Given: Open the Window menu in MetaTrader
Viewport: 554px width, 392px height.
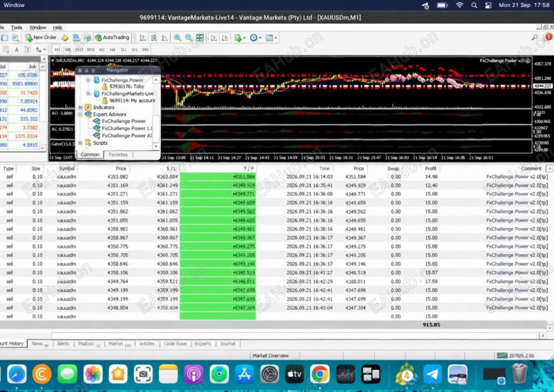Looking at the screenshot, I should tap(38, 28).
